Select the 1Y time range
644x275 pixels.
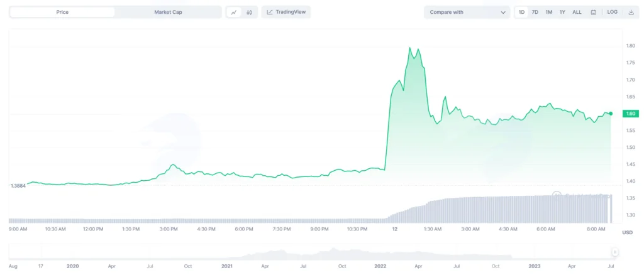(x=562, y=13)
